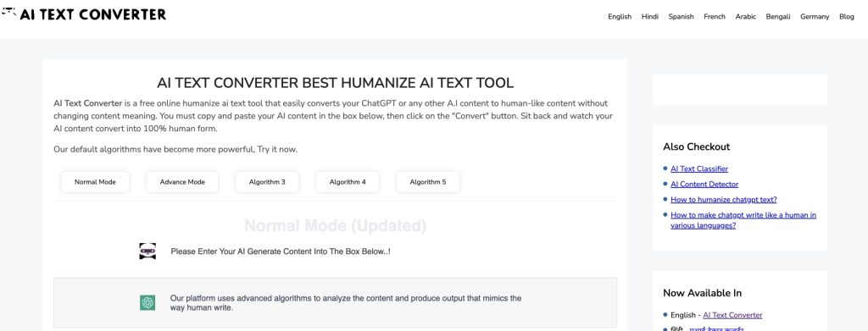Screen dimensions: 868x331
Task: Visit the Blog page
Action: (x=847, y=17)
